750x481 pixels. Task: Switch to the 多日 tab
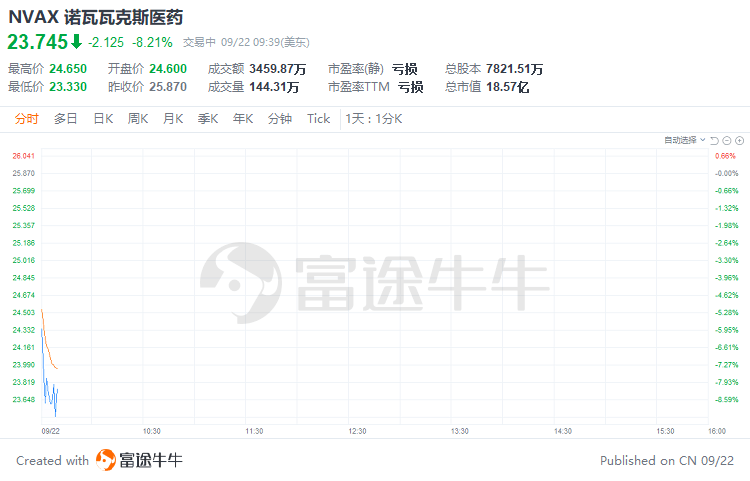click(66, 119)
